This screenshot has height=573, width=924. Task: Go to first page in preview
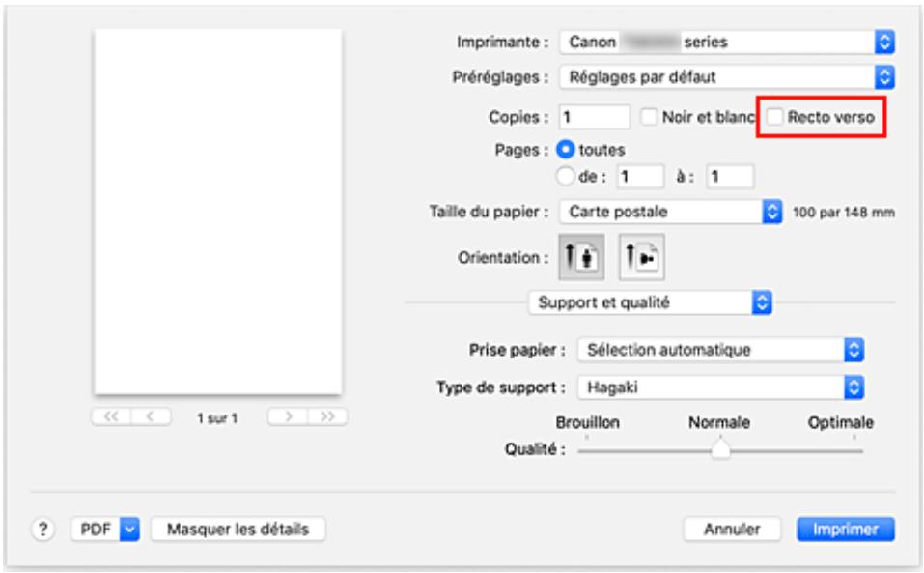(111, 416)
